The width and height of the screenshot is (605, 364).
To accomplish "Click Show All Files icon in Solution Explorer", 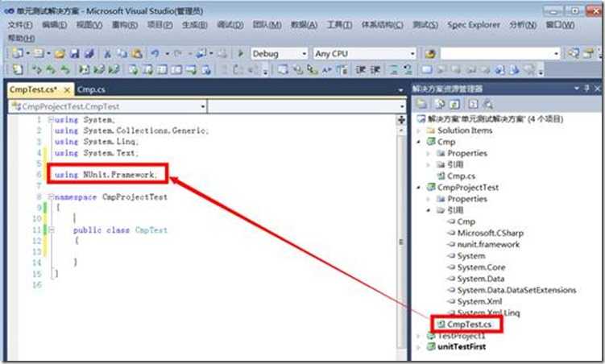I will 440,104.
